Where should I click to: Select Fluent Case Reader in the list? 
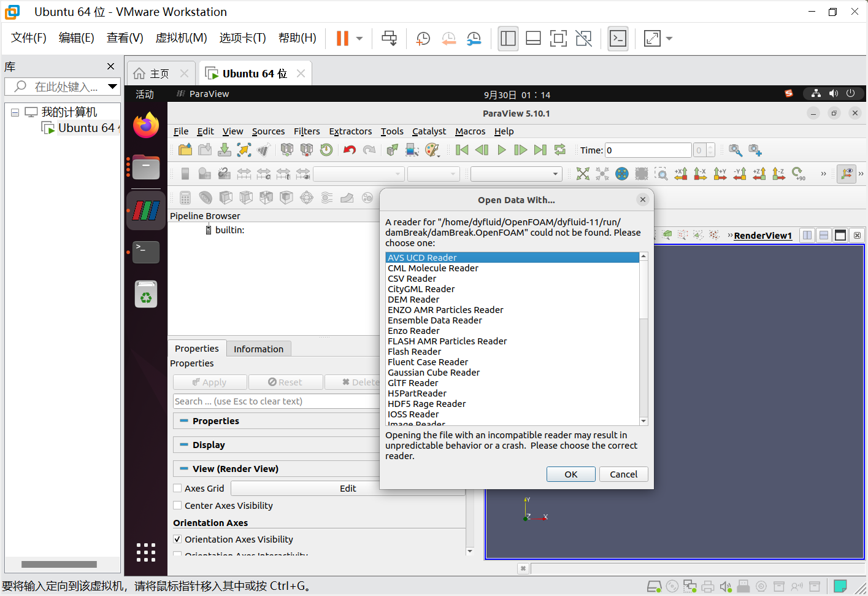tap(512, 362)
